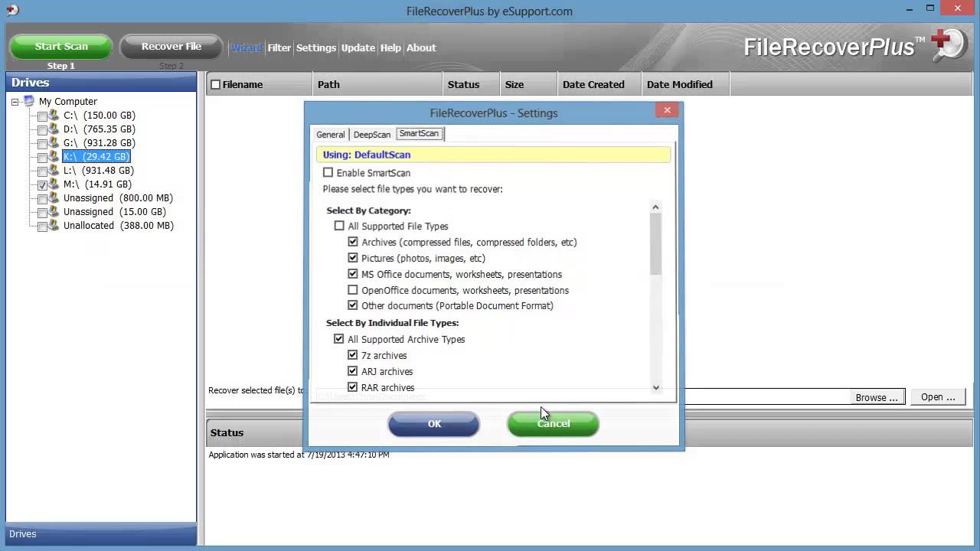Click the C:\ drive icon
Viewport: 980px width, 551px height.
coord(54,115)
